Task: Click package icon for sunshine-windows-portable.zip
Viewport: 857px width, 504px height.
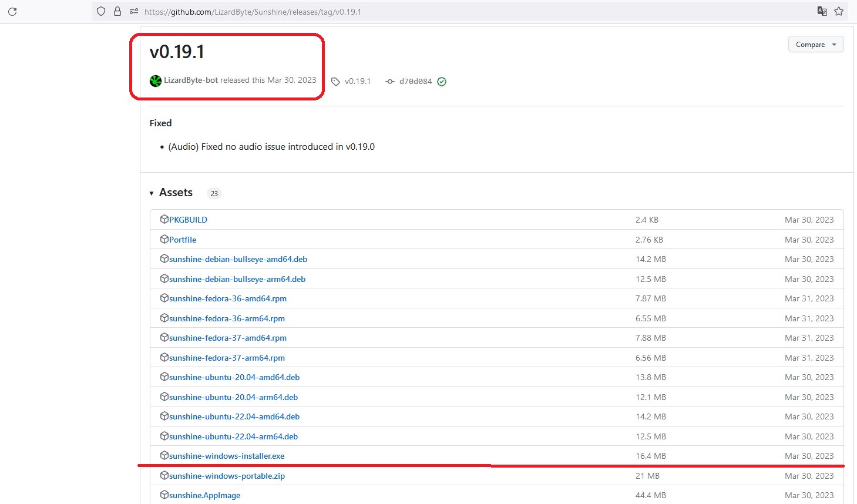Action: coord(164,475)
